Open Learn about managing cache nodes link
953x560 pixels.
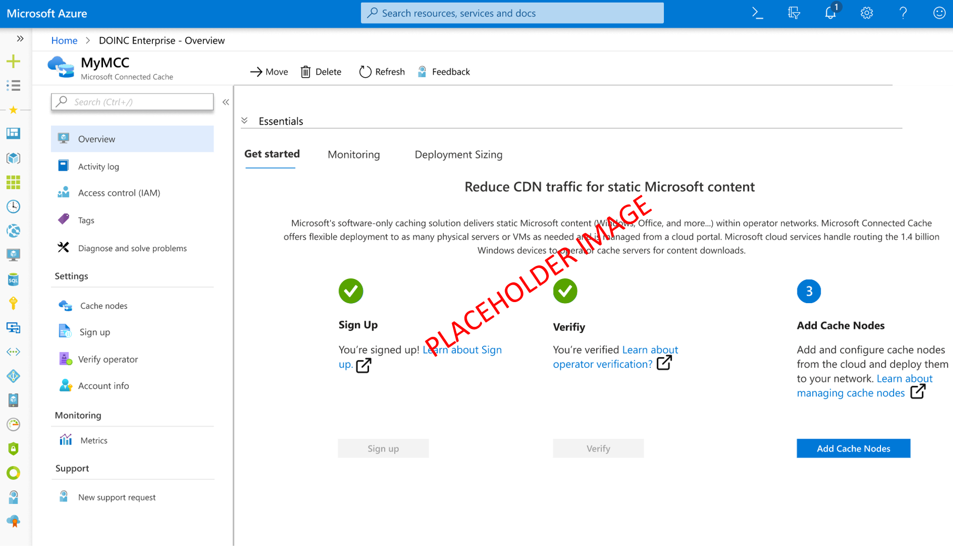(865, 386)
